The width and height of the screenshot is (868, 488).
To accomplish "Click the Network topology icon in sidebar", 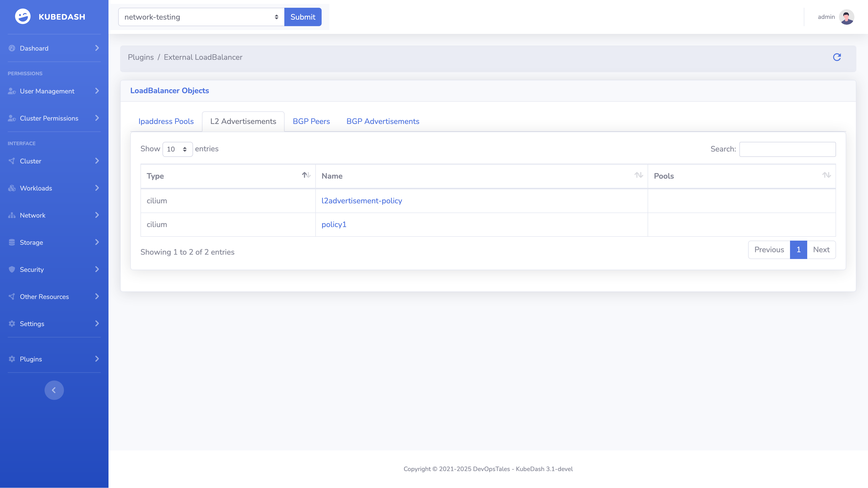I will 12,215.
